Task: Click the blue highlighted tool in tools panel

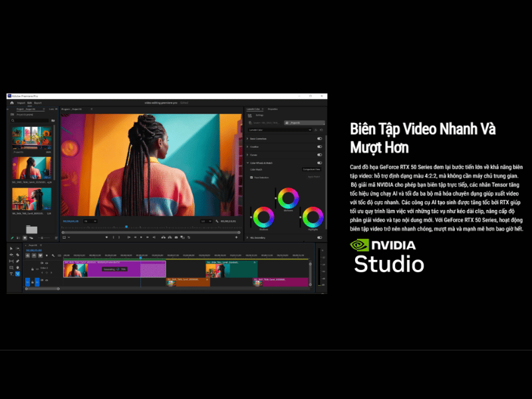Action: pyautogui.click(x=18, y=273)
